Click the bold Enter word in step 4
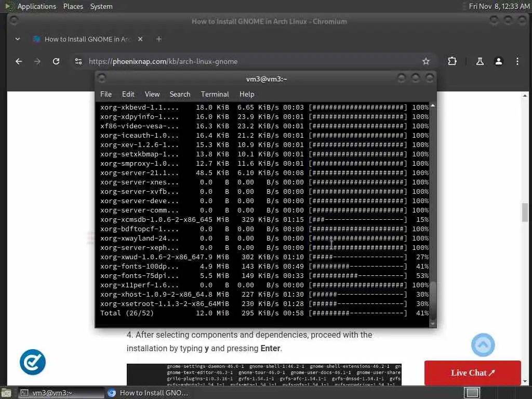This screenshot has width=532, height=399. 270,349
